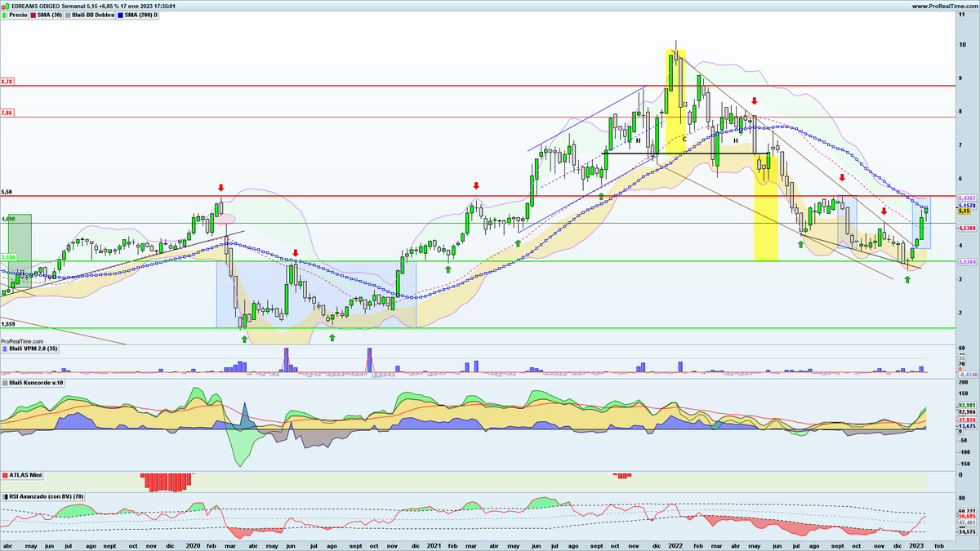The image size is (980, 551).
Task: Open the SMA (30) indicator label
Action: [47, 15]
